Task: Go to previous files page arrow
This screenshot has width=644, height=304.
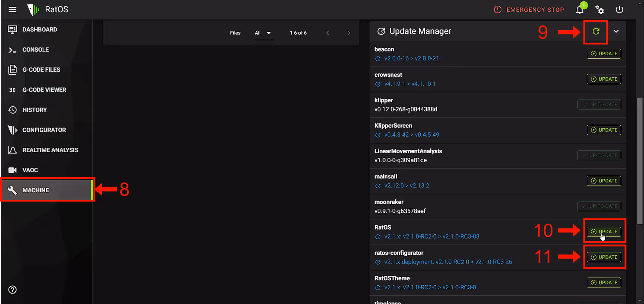Action: (328, 33)
